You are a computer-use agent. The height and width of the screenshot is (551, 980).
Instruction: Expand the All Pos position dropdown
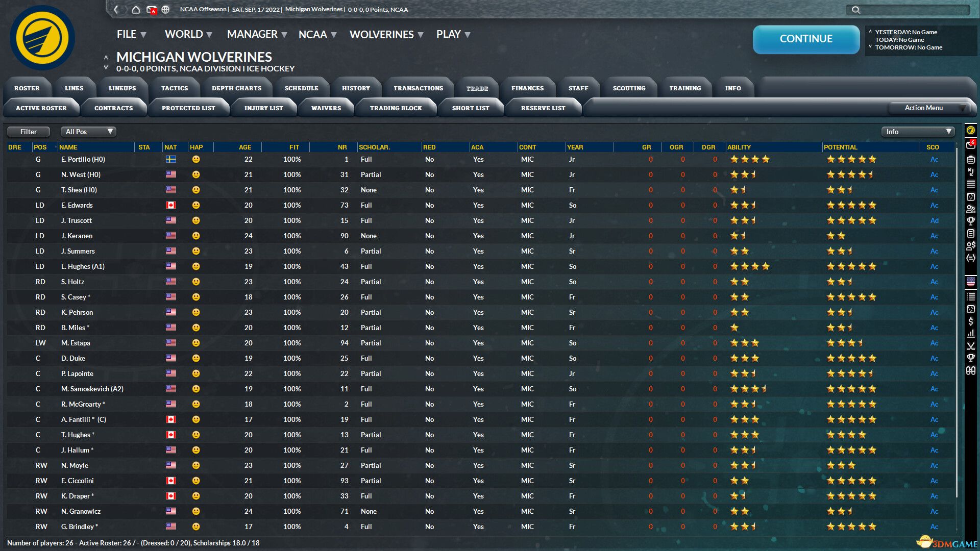(x=88, y=132)
